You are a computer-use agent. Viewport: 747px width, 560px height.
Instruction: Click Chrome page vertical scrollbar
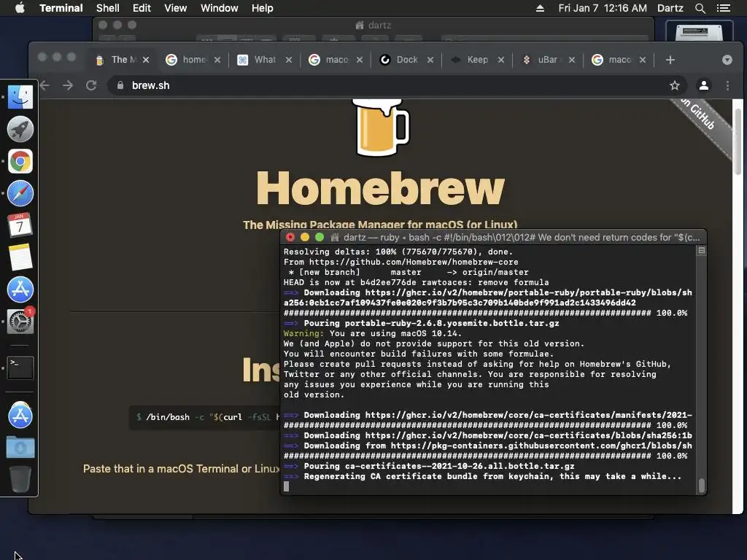tap(738, 141)
